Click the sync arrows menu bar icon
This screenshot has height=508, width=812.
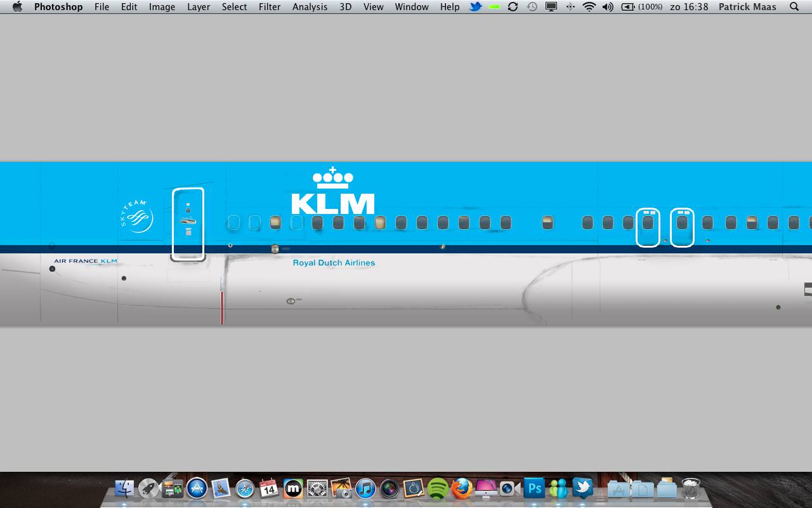pos(513,7)
